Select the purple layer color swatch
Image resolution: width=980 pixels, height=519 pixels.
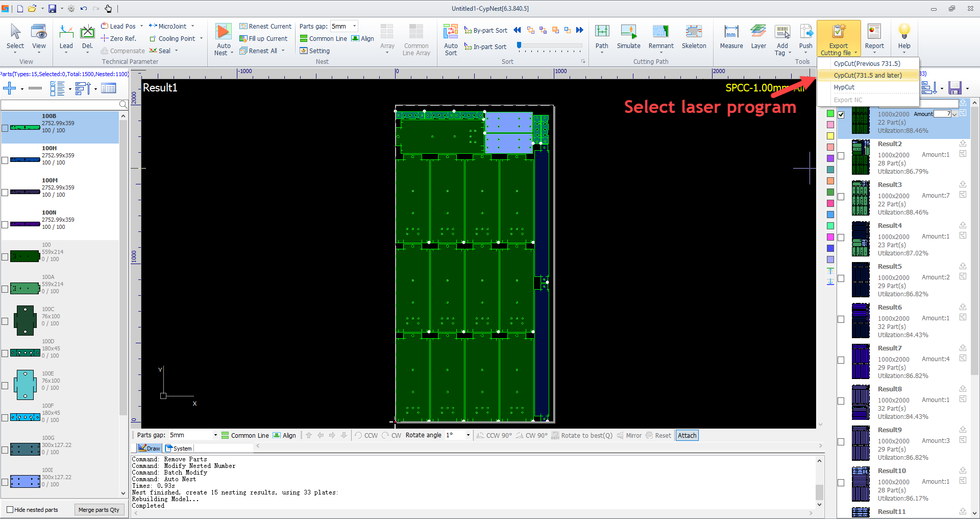pyautogui.click(x=830, y=158)
